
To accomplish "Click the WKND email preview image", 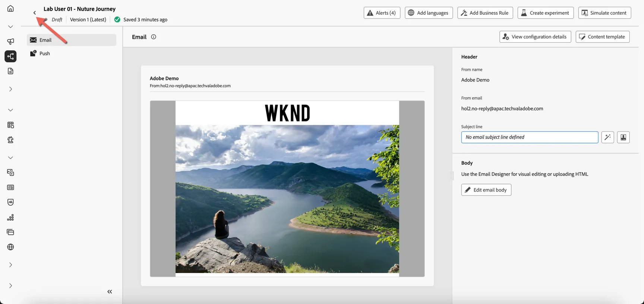I will [x=287, y=189].
